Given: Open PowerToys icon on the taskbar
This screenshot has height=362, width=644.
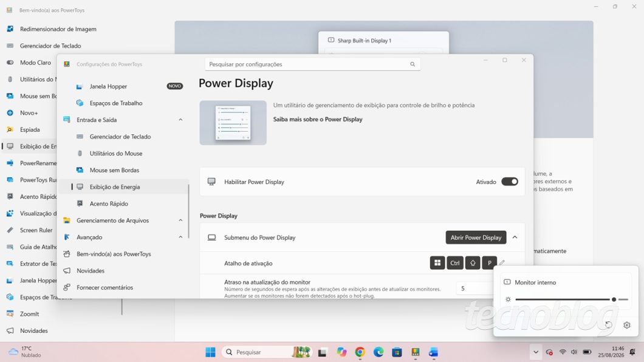Looking at the screenshot, I should (x=415, y=352).
